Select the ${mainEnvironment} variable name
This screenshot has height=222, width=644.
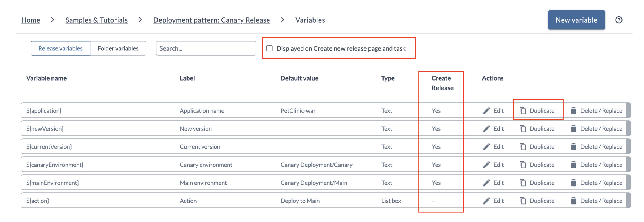pos(53,183)
